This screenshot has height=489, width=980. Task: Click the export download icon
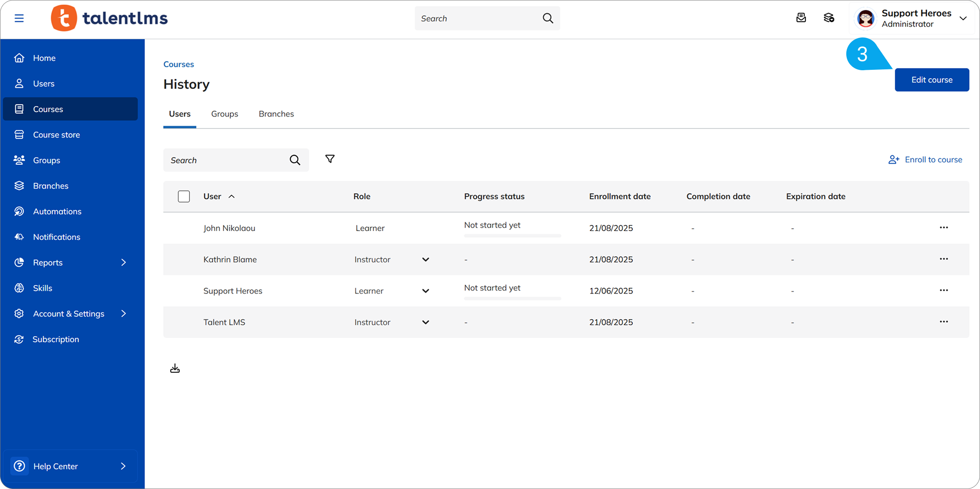click(x=175, y=369)
